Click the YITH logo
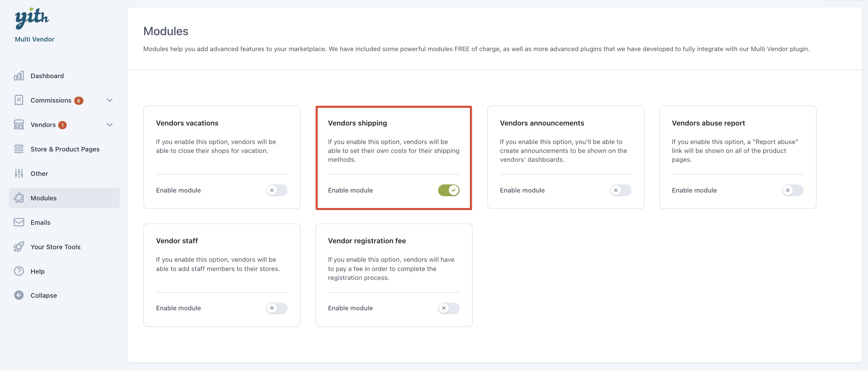This screenshot has width=868, height=371. [32, 19]
